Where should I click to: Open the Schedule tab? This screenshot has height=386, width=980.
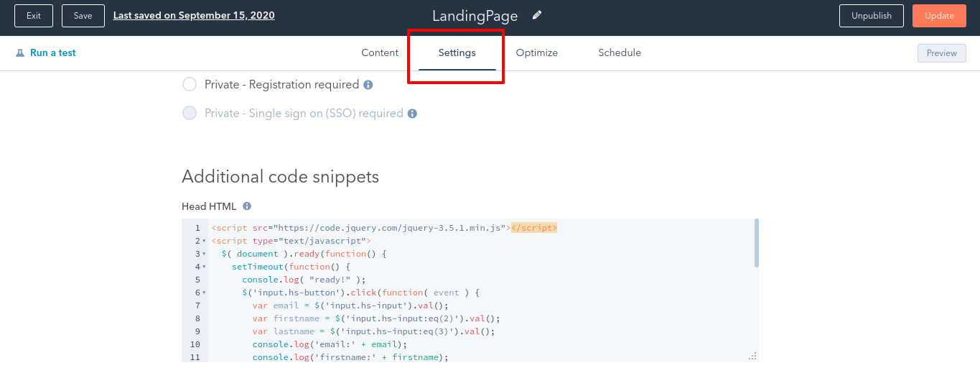tap(620, 53)
